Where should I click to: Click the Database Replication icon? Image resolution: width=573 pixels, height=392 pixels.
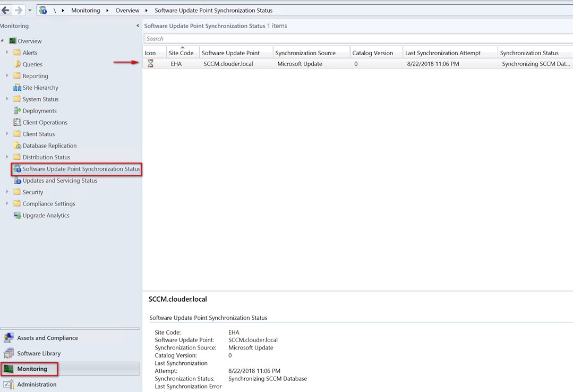click(17, 146)
